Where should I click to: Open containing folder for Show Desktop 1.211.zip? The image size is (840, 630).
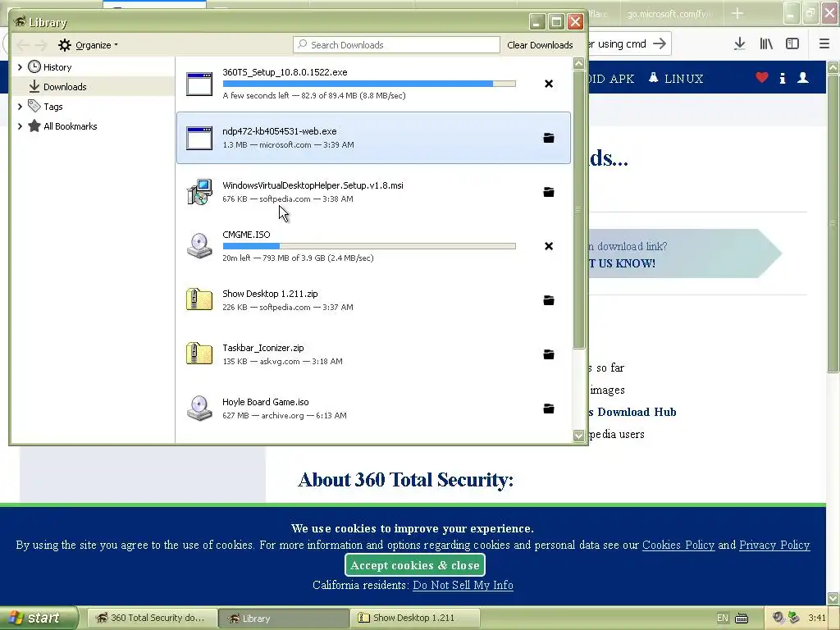tap(549, 300)
